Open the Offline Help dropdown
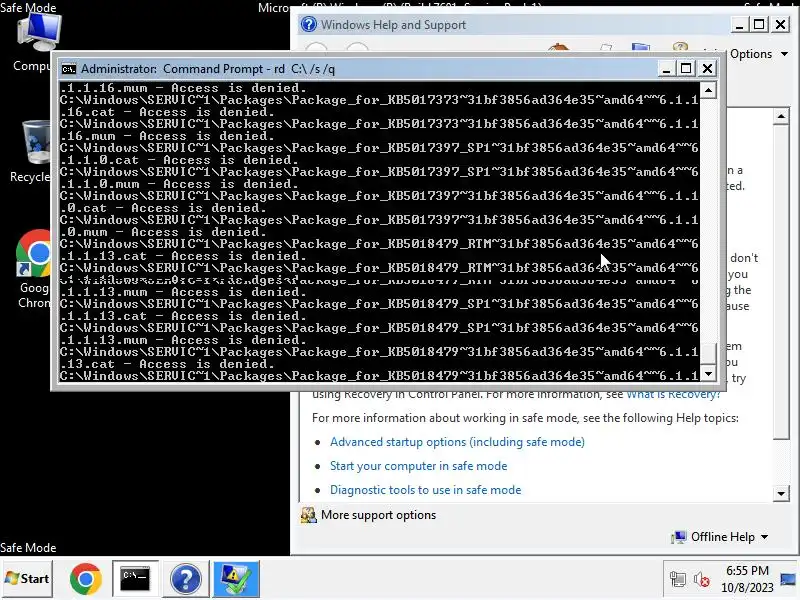 [729, 537]
